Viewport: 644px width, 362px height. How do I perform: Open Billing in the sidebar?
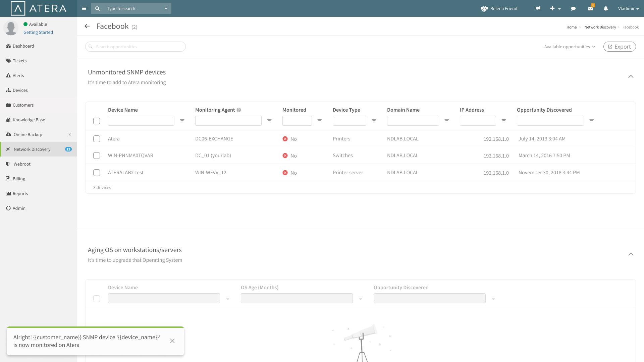[39, 179]
